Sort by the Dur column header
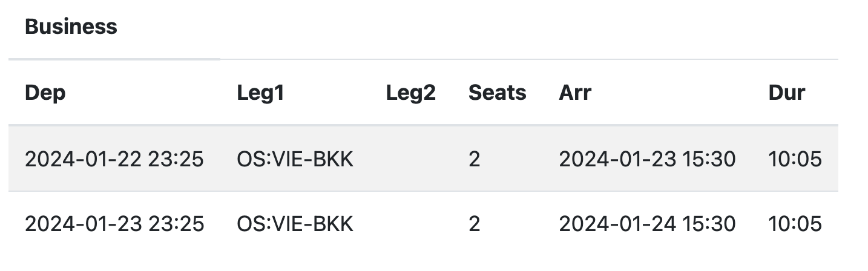The height and width of the screenshot is (271, 868). click(x=786, y=93)
